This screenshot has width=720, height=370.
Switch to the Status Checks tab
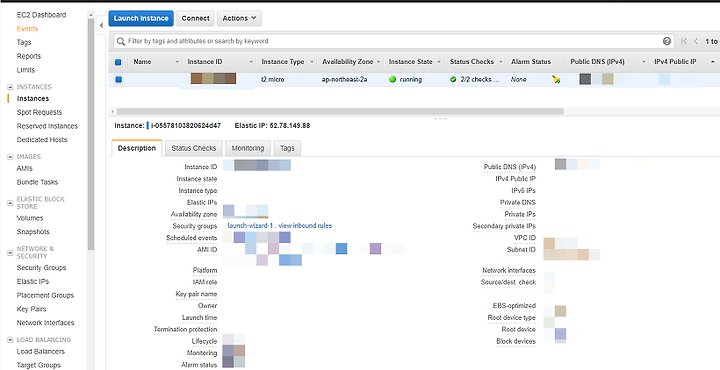pyautogui.click(x=193, y=148)
